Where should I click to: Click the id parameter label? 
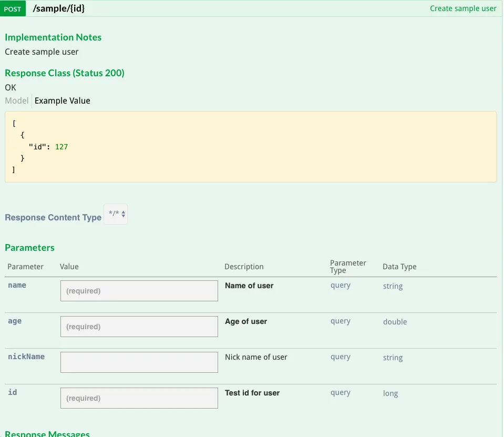click(13, 392)
